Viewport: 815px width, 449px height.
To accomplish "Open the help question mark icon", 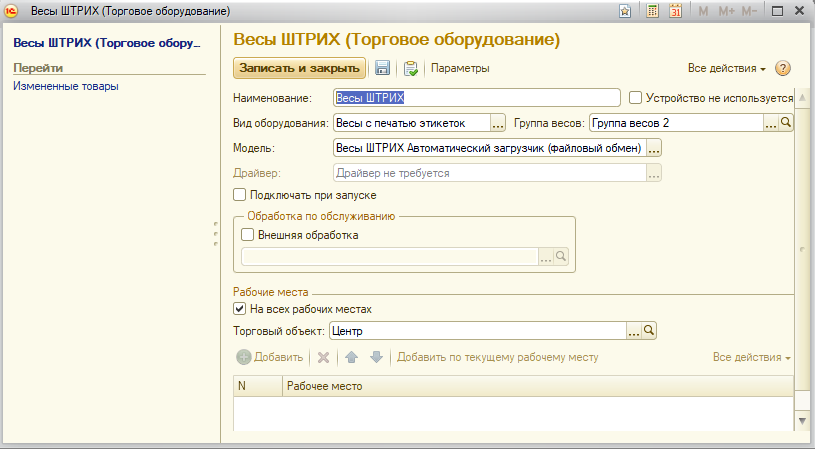I will 782,68.
